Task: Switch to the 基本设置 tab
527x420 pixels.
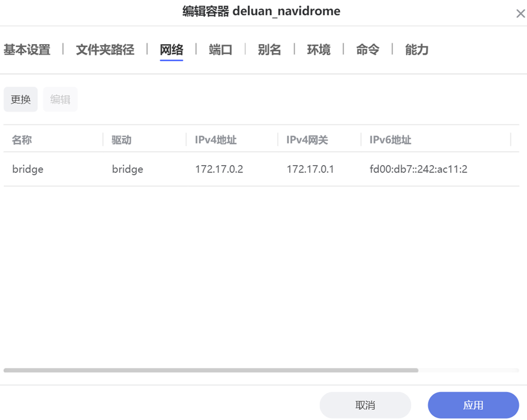Action: [x=27, y=50]
